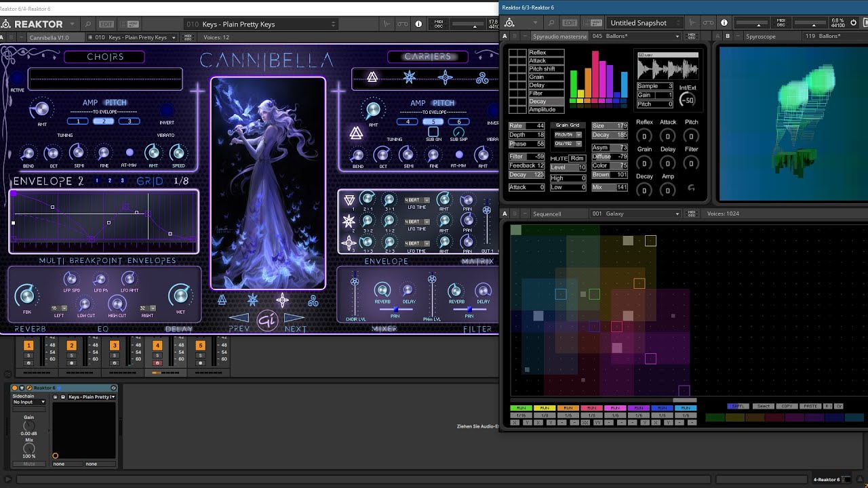The width and height of the screenshot is (868, 488).
Task: Click the Reverb Wet knob
Action: (x=180, y=295)
